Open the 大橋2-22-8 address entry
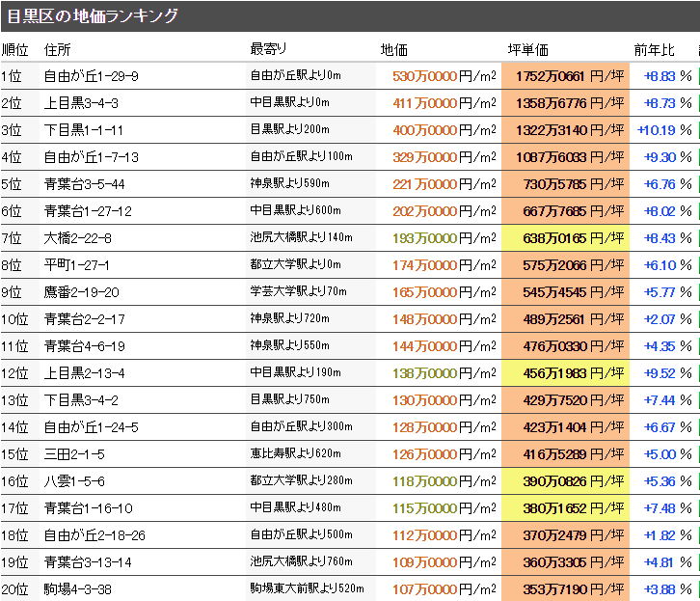700x601 pixels. coord(78,238)
